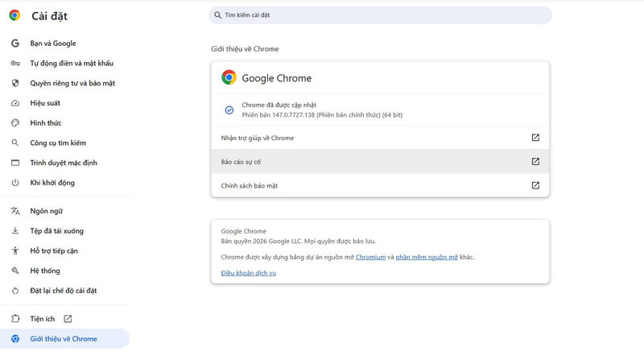Click the speedometer icon for Hiệu suất
The height and width of the screenshot is (356, 644).
click(x=15, y=103)
